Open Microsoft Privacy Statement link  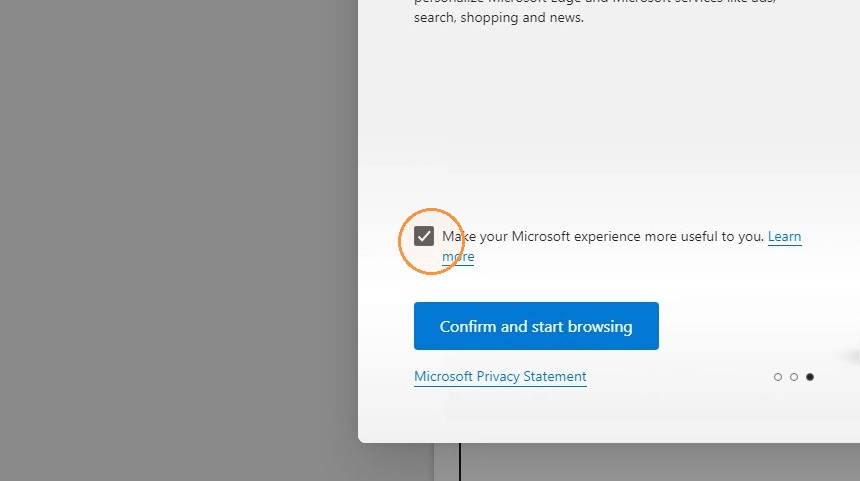[500, 377]
